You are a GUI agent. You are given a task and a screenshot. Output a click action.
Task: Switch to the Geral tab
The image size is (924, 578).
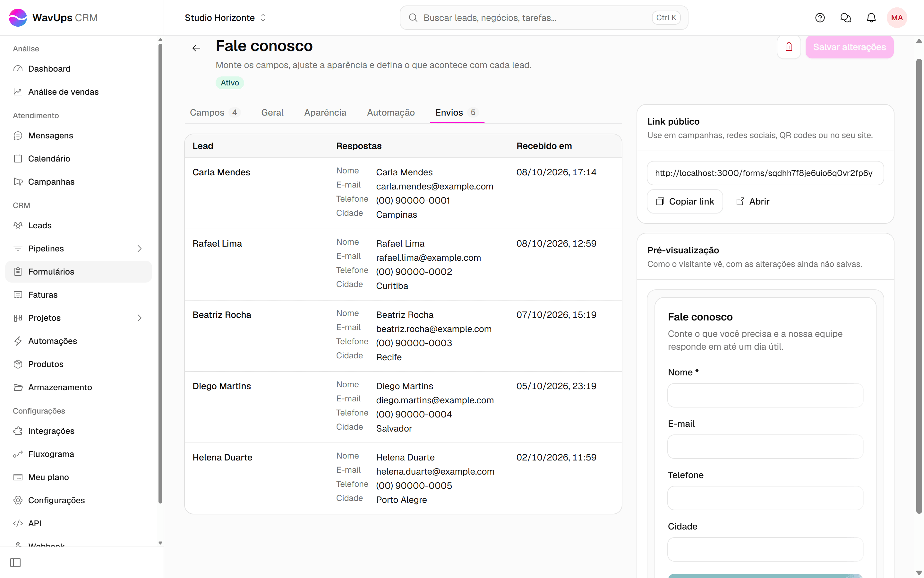(272, 112)
